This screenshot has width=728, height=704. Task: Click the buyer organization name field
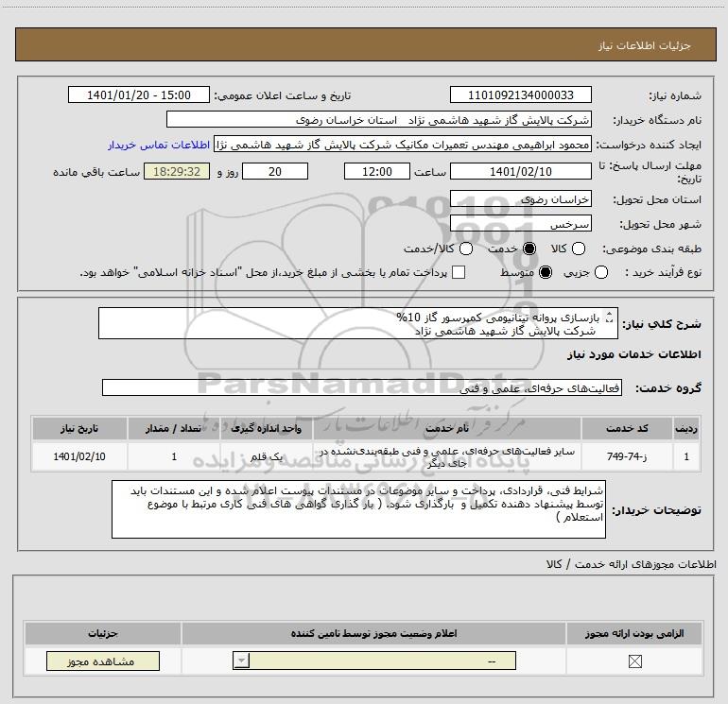click(379, 119)
